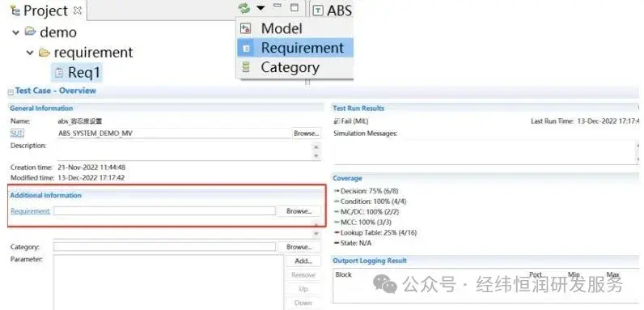Choose Requirement from the dropdown menu
This screenshot has width=644, height=310.
(x=294, y=48)
